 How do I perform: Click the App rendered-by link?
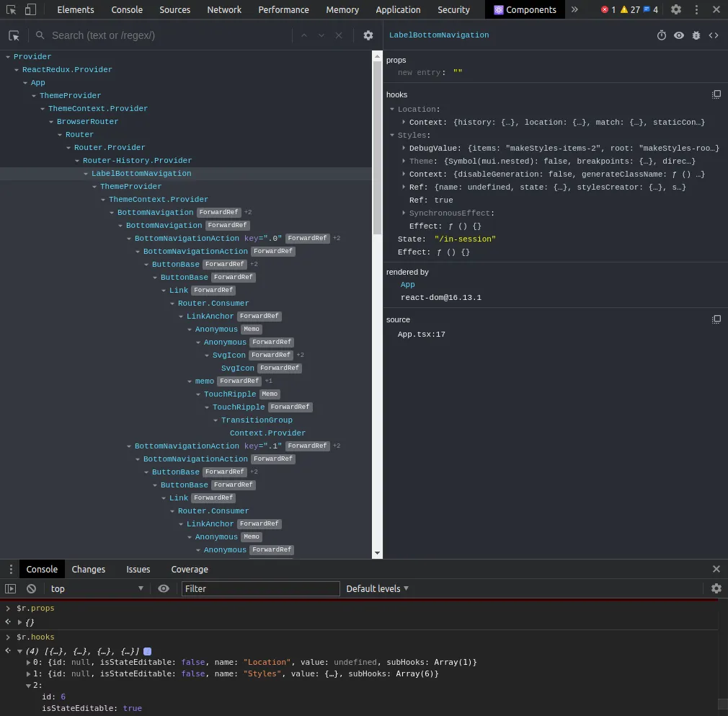(x=408, y=285)
